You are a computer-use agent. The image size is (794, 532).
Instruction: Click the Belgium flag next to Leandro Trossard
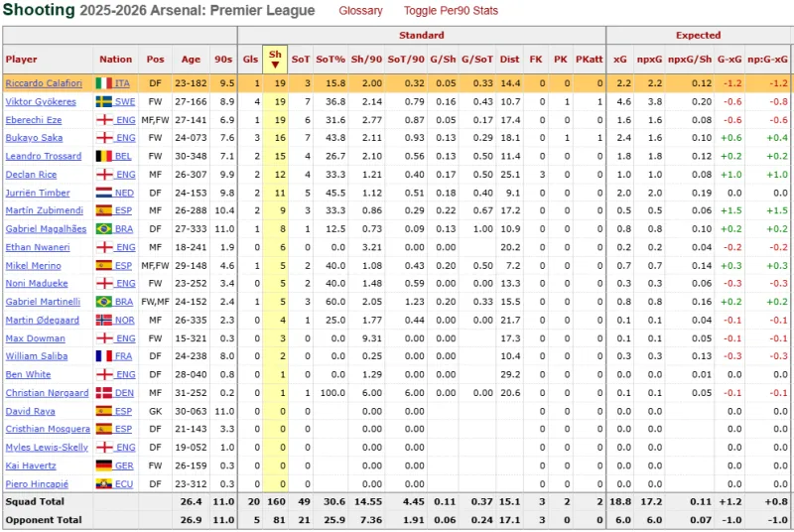104,156
